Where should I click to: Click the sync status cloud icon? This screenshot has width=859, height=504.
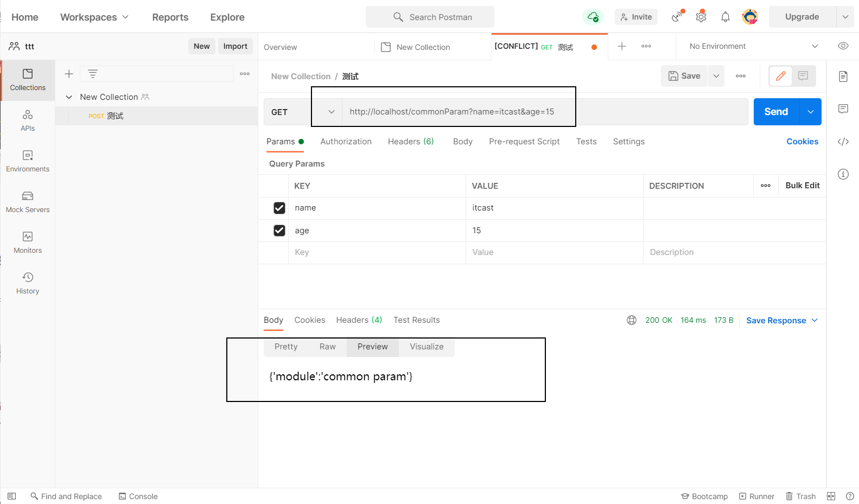click(x=593, y=17)
